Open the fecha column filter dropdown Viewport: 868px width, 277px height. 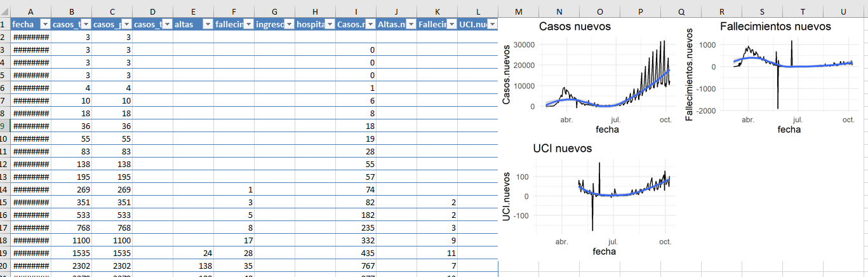44,24
